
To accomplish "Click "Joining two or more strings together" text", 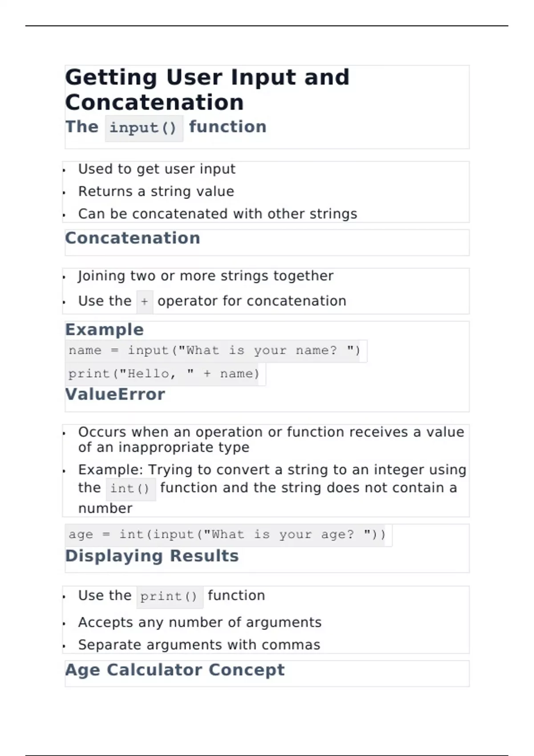I will (x=206, y=276).
